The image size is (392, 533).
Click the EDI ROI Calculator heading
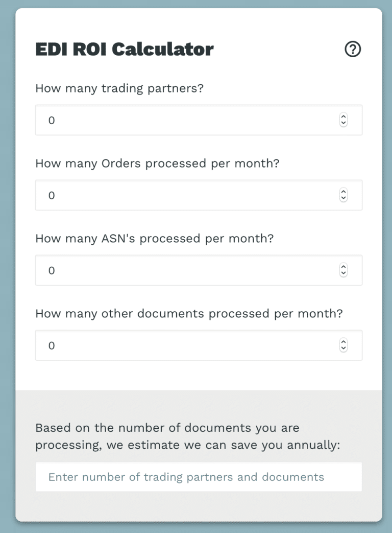tap(125, 49)
